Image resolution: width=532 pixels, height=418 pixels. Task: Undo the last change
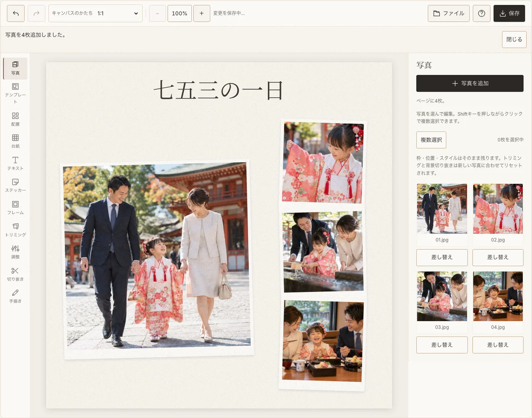point(16,13)
